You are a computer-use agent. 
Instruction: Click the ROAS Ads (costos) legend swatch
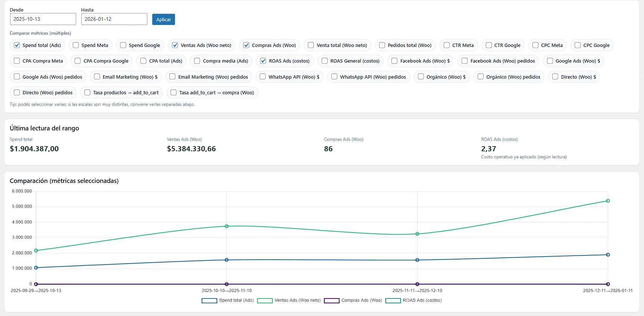coord(393,301)
